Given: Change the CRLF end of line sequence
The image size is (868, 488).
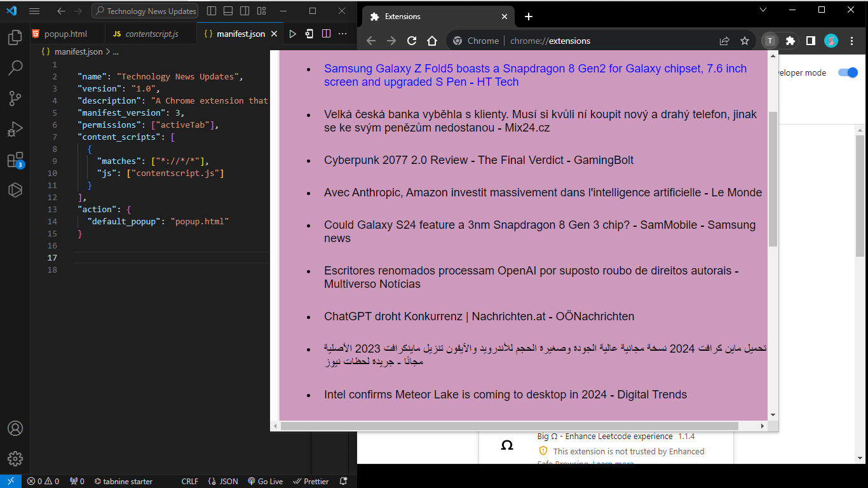Looking at the screenshot, I should (190, 482).
